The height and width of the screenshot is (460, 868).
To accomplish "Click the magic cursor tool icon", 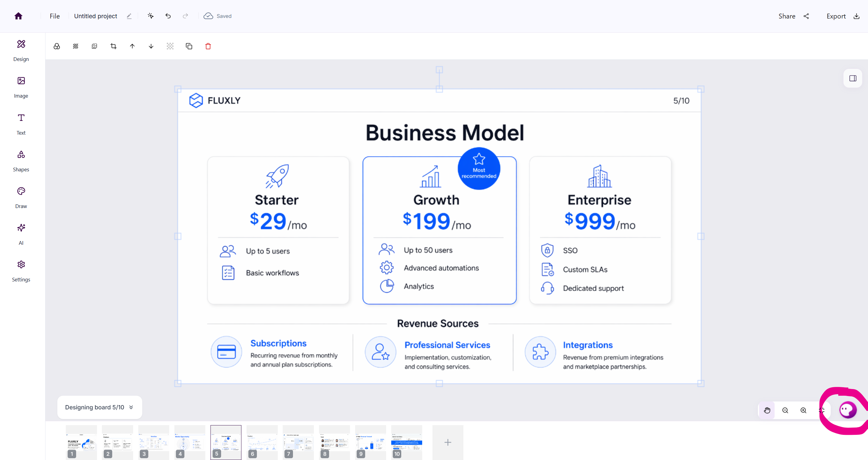I will 151,16.
